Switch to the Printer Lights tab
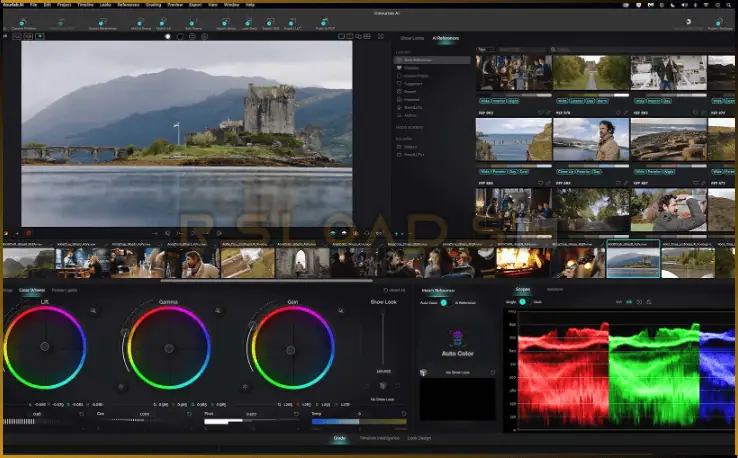The image size is (738, 458). click(x=64, y=290)
